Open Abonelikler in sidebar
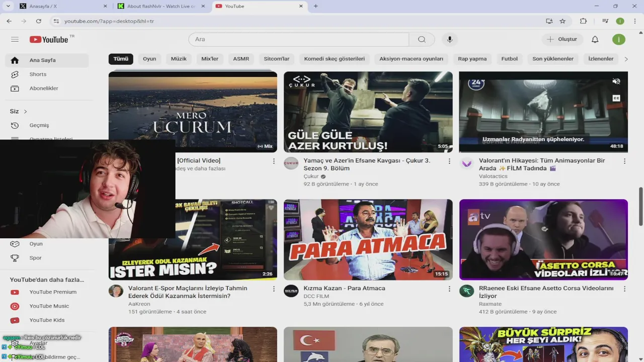The height and width of the screenshot is (362, 644). pyautogui.click(x=47, y=88)
